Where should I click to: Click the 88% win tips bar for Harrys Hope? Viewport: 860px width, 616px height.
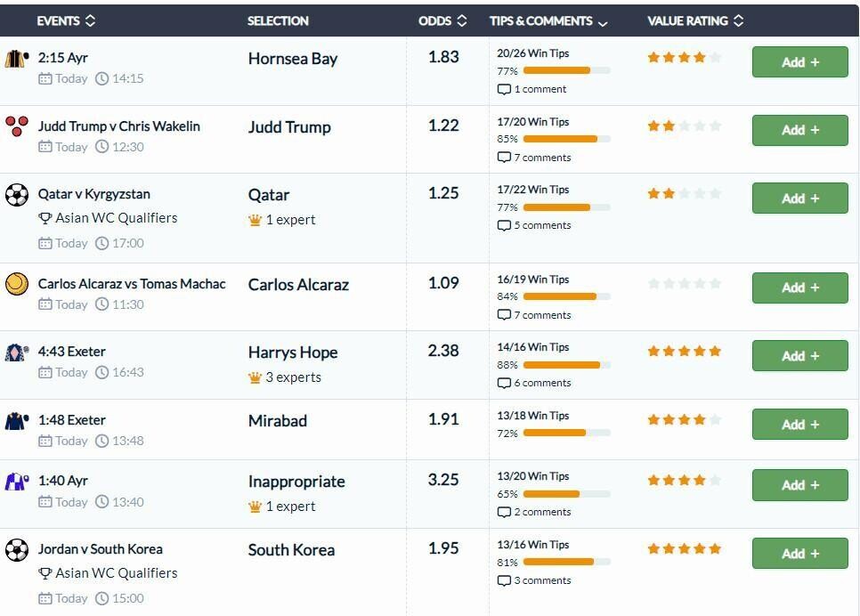tap(566, 365)
